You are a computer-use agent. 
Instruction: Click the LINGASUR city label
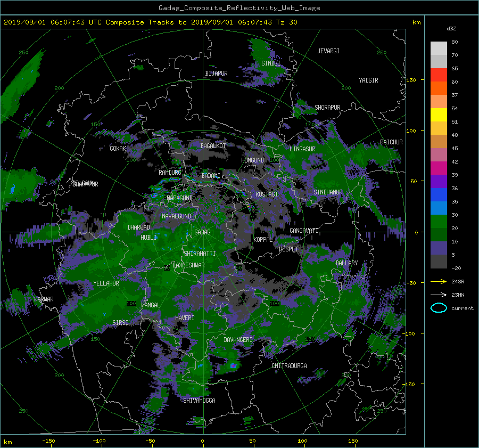point(302,149)
